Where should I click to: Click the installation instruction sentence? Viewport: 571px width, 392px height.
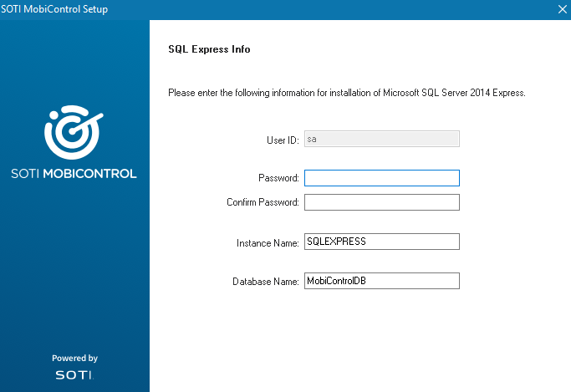point(346,93)
